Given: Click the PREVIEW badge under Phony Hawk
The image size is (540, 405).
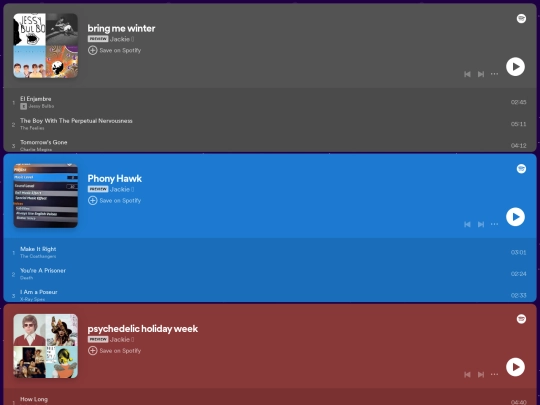Looking at the screenshot, I should click(x=98, y=189).
